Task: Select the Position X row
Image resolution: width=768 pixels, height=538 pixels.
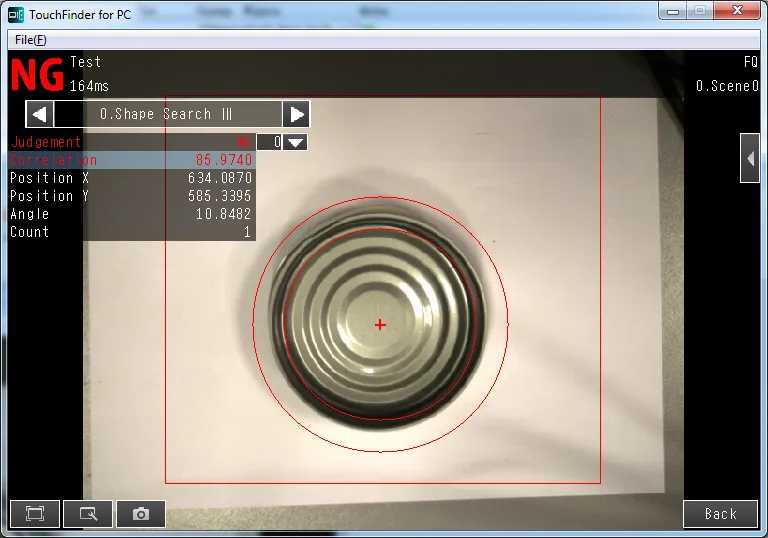Action: (x=131, y=178)
